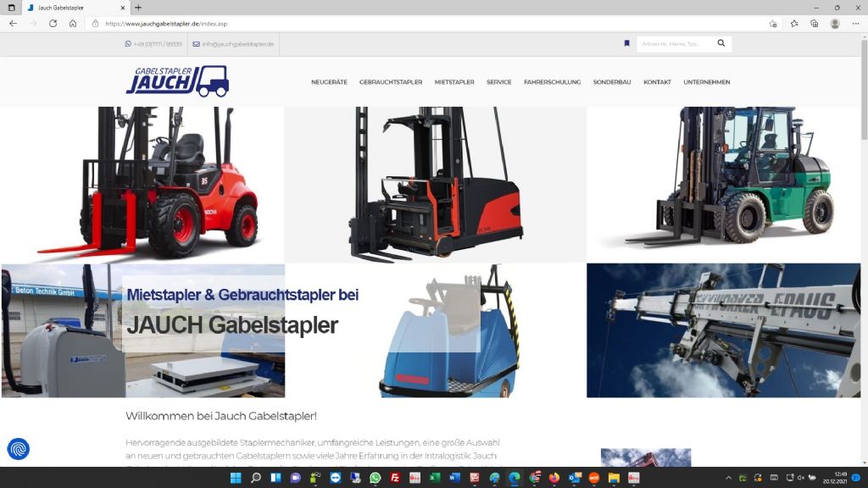Screen dimensions: 868x488
Task: Open browser Settings and more menu
Action: point(856,24)
